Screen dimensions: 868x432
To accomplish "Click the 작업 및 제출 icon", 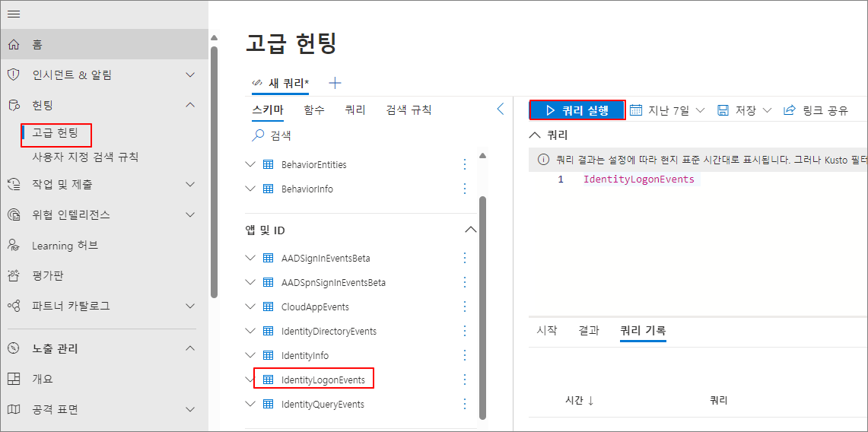I will click(14, 184).
